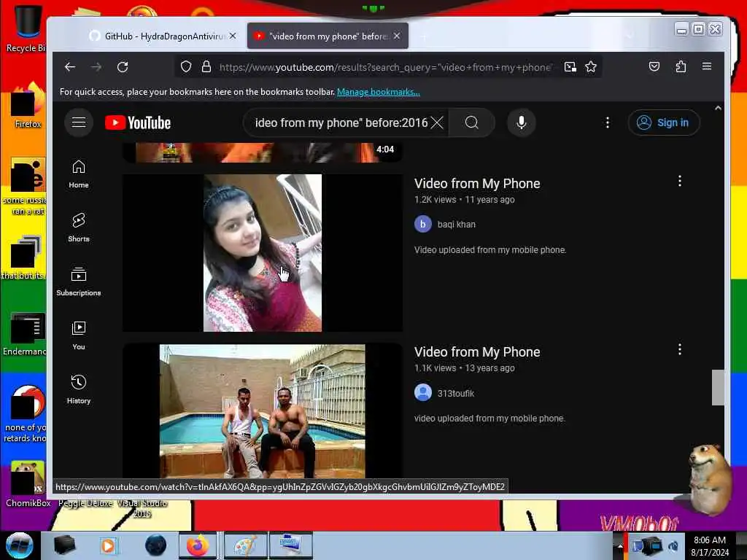The image size is (747, 560).
Task: Go to Home in the YouTube sidebar
Action: click(x=79, y=174)
